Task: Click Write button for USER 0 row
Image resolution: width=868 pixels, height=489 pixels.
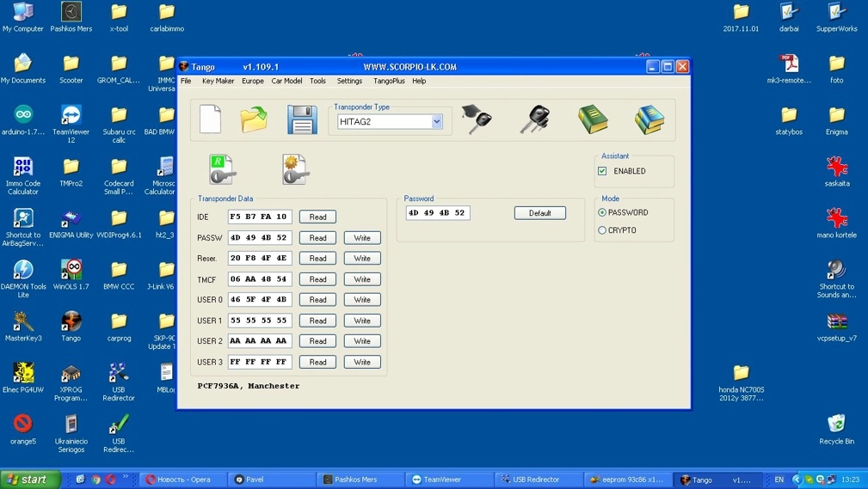Action: (x=362, y=300)
